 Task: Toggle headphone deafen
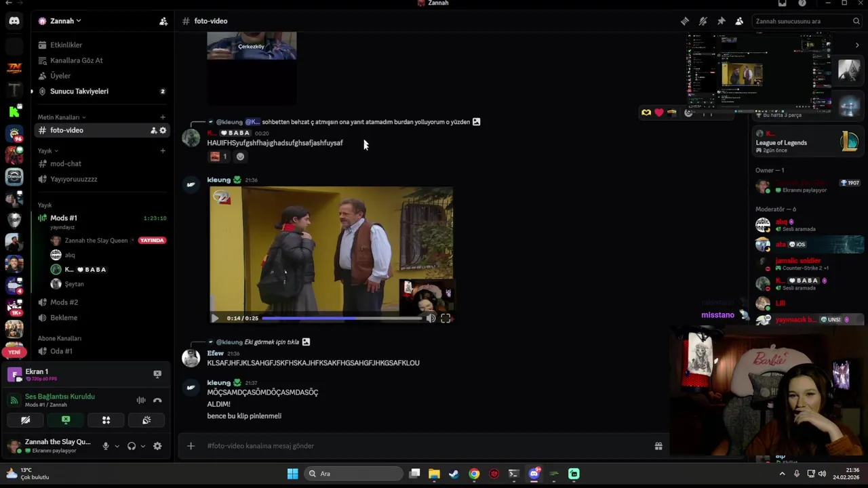(x=132, y=446)
